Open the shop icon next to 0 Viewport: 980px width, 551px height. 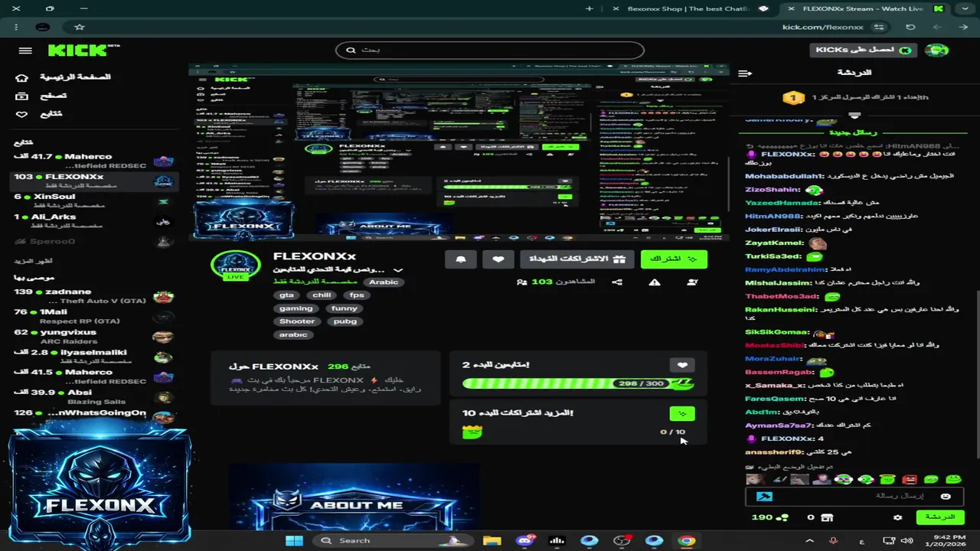pos(826,518)
